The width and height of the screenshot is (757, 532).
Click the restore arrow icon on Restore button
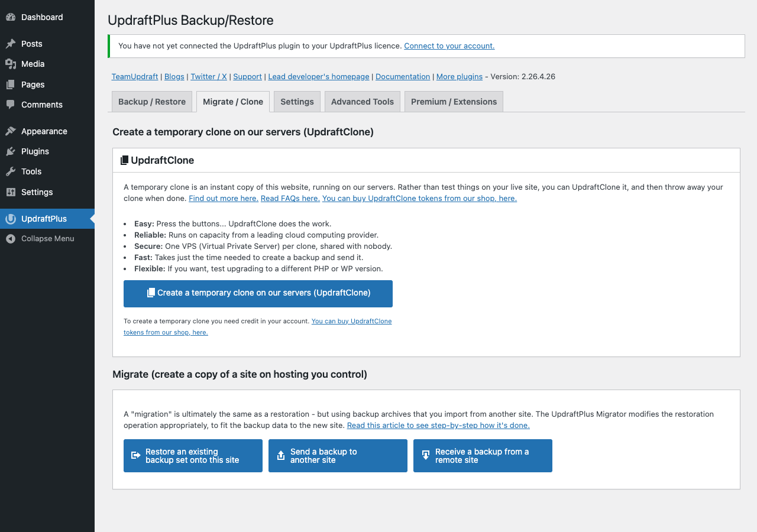136,455
